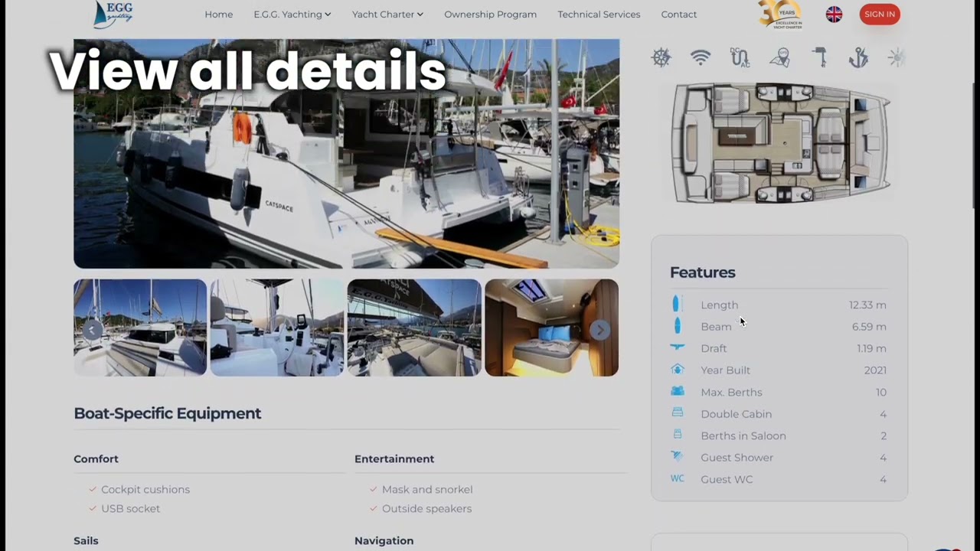Screen dimensions: 980x551
Task: Click the Guest WC icon
Action: [x=677, y=479]
